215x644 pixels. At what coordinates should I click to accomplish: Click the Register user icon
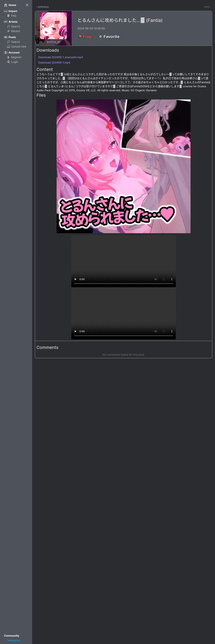pos(9,57)
